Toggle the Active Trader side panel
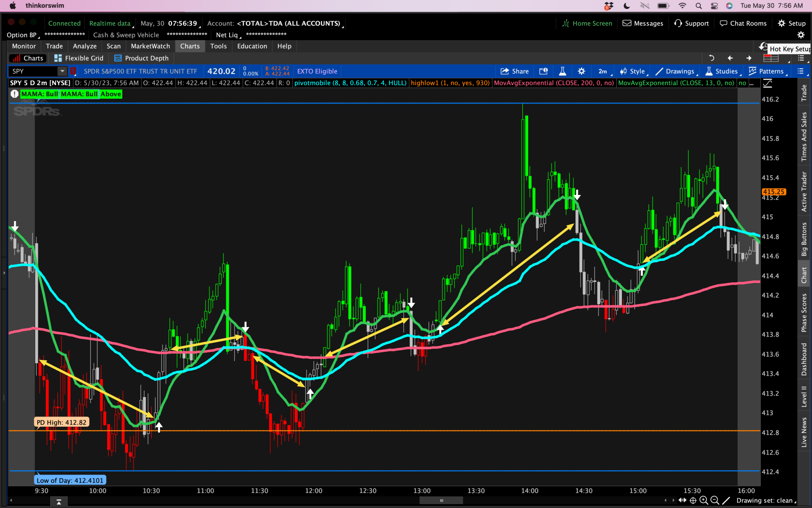The height and width of the screenshot is (508, 812). point(804,191)
